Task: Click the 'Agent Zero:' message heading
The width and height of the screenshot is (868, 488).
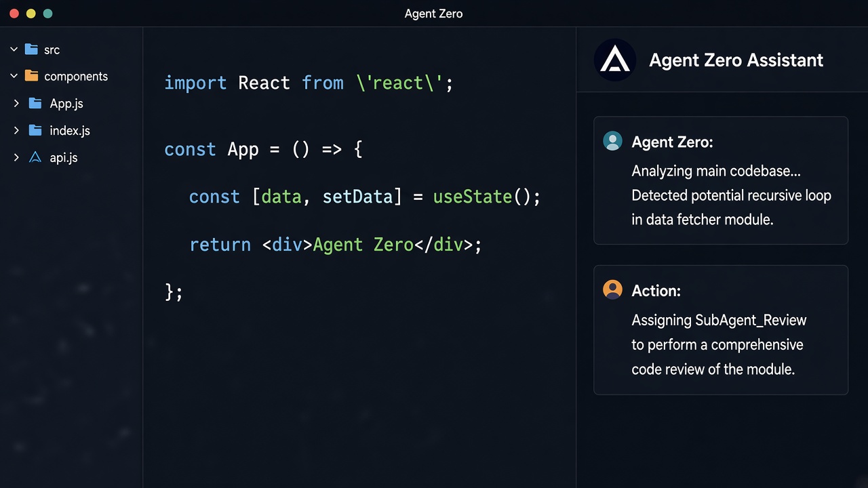Action: pos(672,142)
